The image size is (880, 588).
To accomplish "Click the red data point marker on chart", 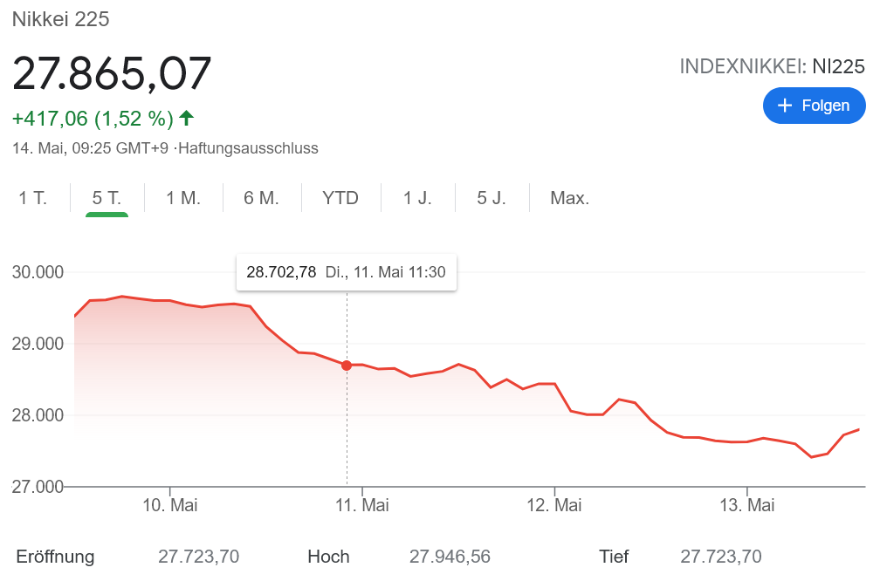I will 347,366.
